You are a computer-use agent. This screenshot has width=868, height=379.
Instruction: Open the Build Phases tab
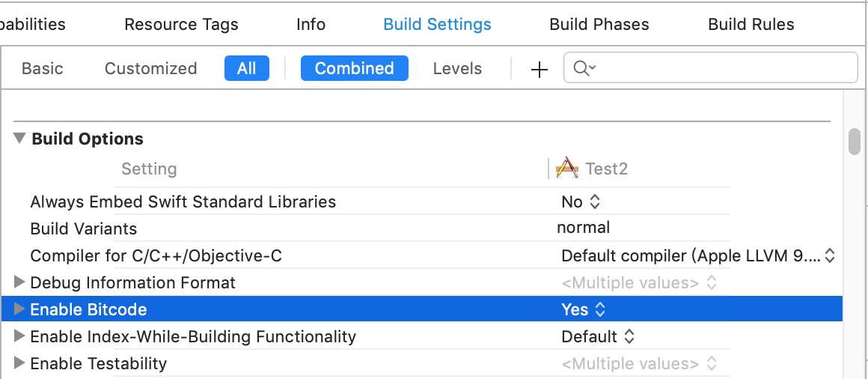pyautogui.click(x=599, y=24)
